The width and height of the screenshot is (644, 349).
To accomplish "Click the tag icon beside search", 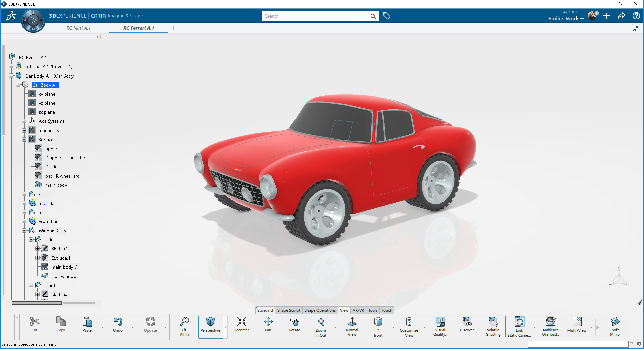I will 387,16.
